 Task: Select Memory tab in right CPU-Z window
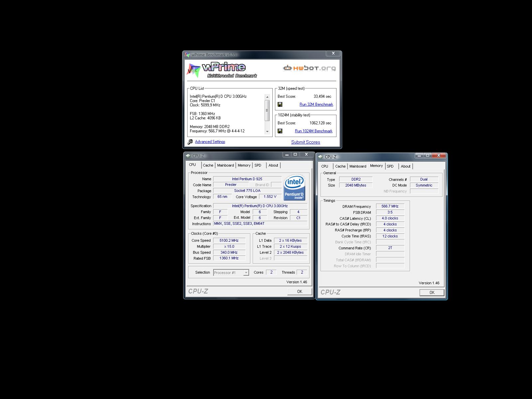[376, 166]
